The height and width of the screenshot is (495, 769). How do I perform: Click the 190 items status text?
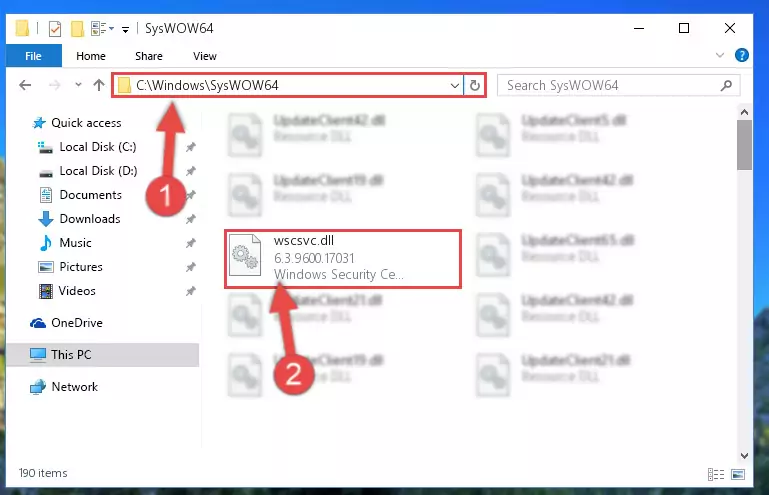[43, 473]
